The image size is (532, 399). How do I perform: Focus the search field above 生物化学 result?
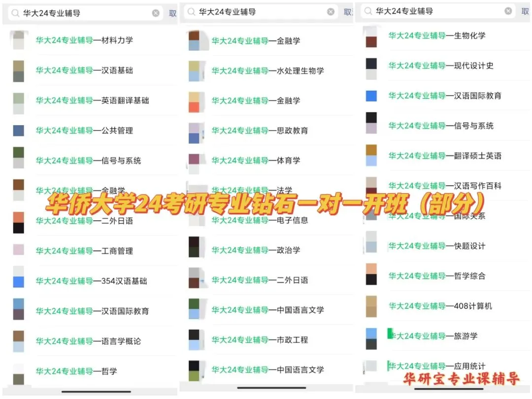click(x=438, y=11)
